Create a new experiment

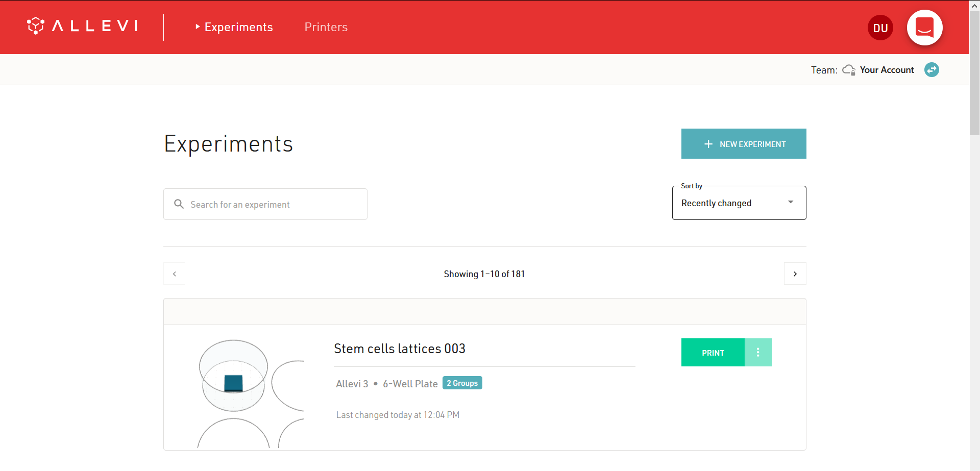tap(744, 144)
